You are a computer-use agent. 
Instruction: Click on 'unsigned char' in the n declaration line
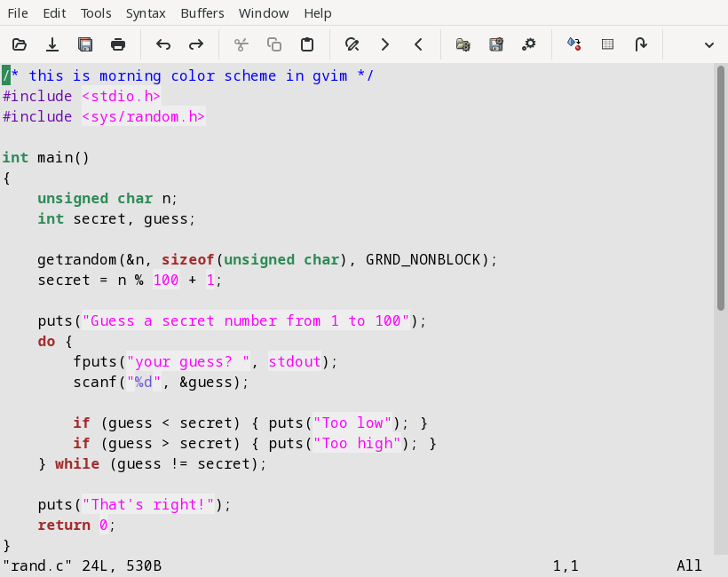click(95, 198)
